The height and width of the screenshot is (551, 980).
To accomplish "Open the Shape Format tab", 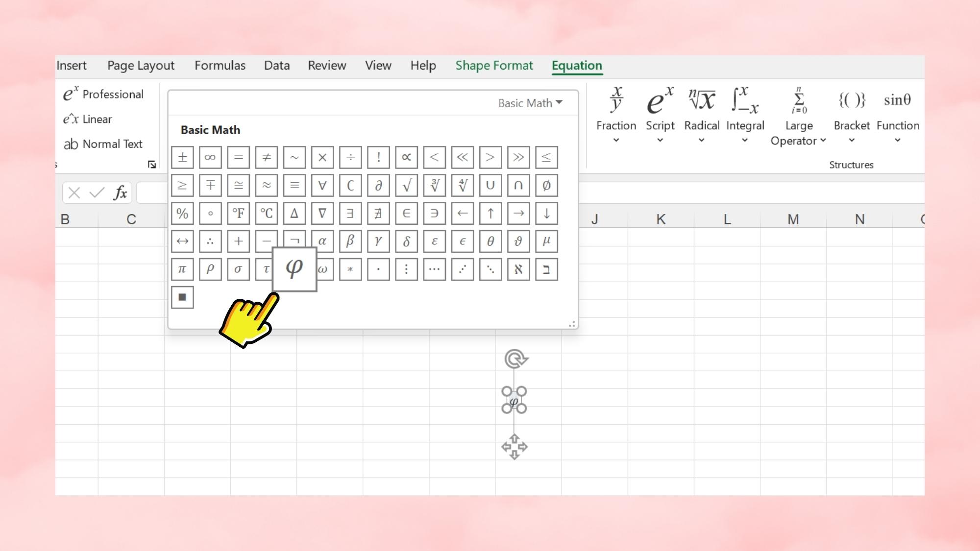I will point(494,65).
